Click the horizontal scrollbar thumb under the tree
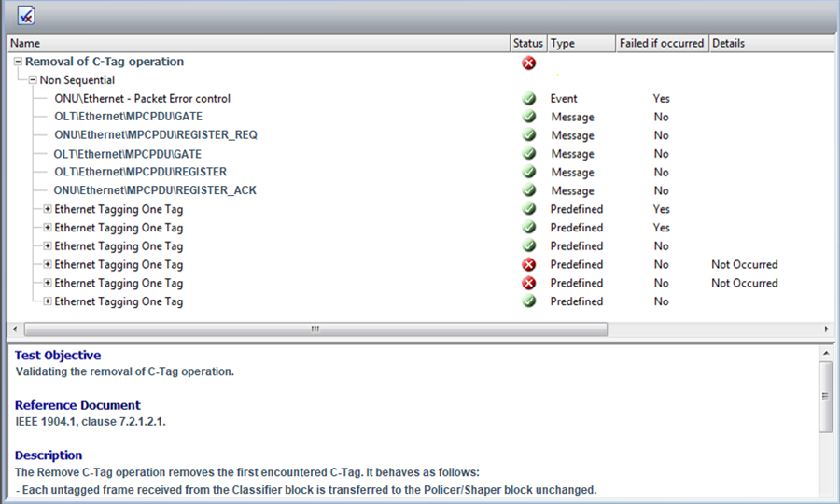The width and height of the screenshot is (840, 504). 315,329
